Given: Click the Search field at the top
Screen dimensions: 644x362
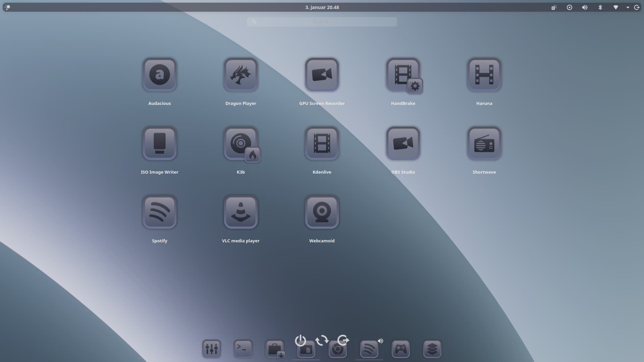Looking at the screenshot, I should click(x=322, y=22).
